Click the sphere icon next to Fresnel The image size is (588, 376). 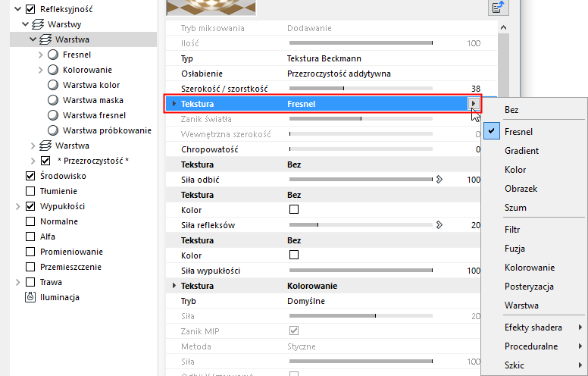[53, 55]
